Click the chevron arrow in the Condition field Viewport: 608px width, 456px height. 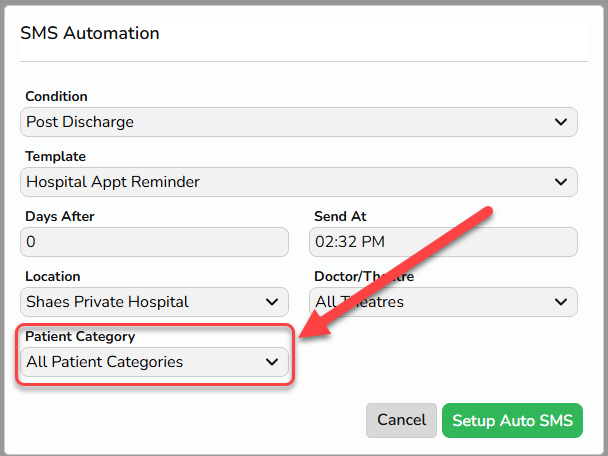pos(561,122)
